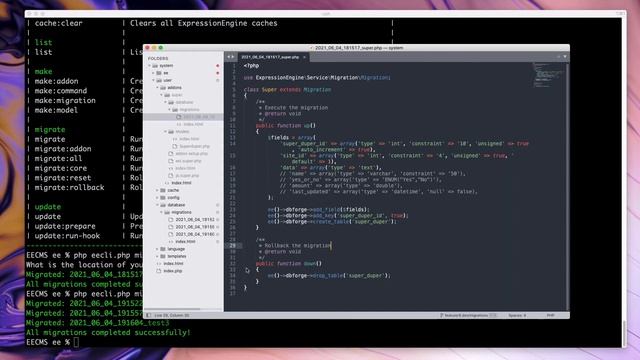Open Spaces indentation setting in status bar
This screenshot has height=360, width=640.
pos(517,316)
